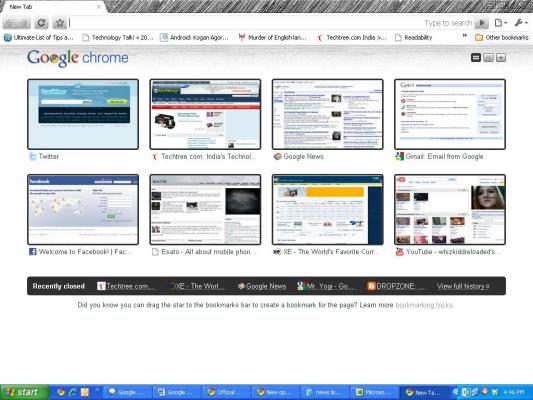Click 'Gmail: Email from Google' title

pyautogui.click(x=444, y=156)
